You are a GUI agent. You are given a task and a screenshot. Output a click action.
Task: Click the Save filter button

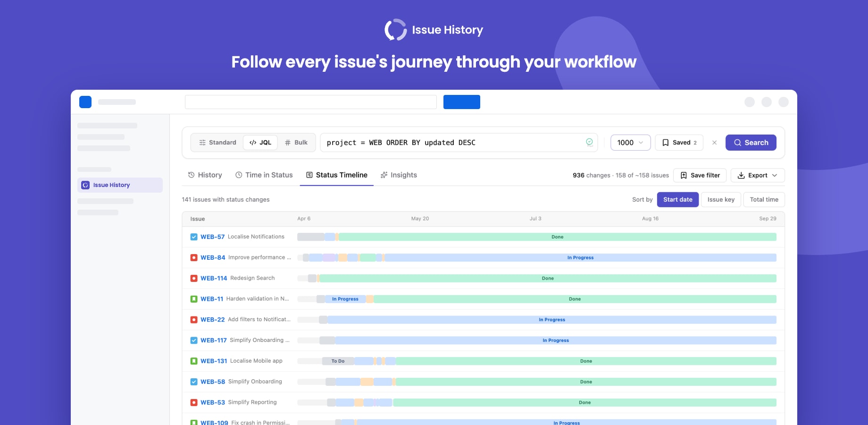pyautogui.click(x=701, y=175)
